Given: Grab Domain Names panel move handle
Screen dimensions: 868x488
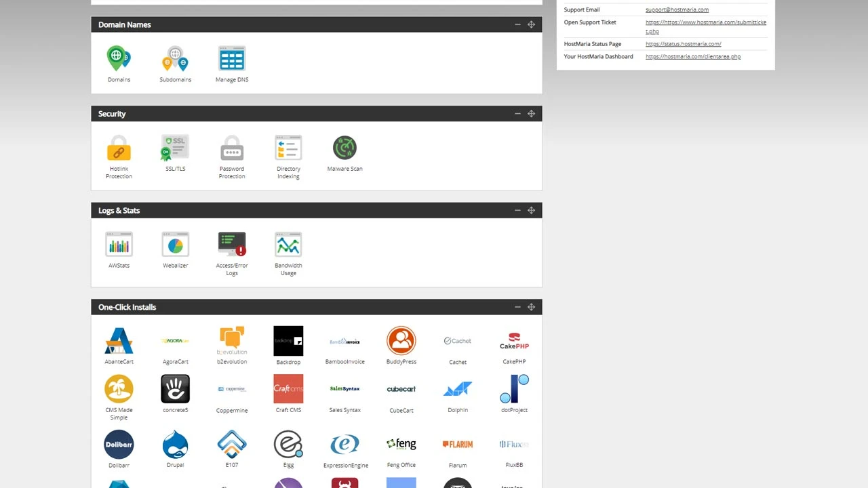Looking at the screenshot, I should pyautogui.click(x=531, y=24).
